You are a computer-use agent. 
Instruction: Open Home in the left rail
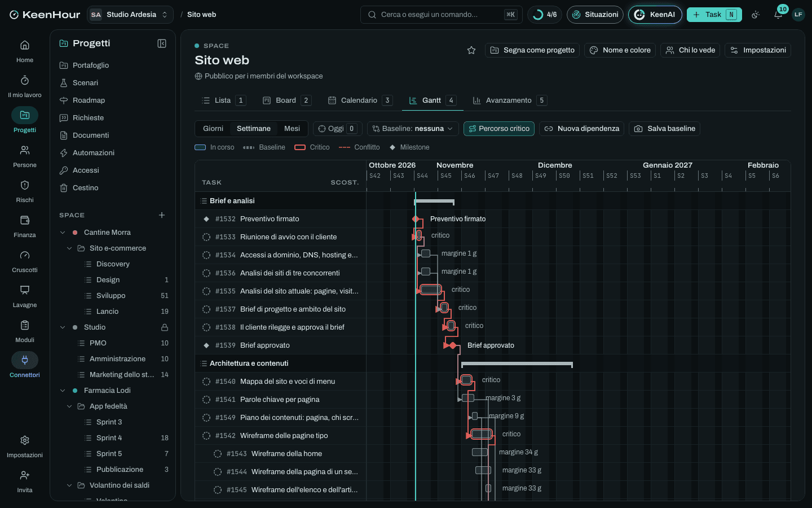point(25,51)
